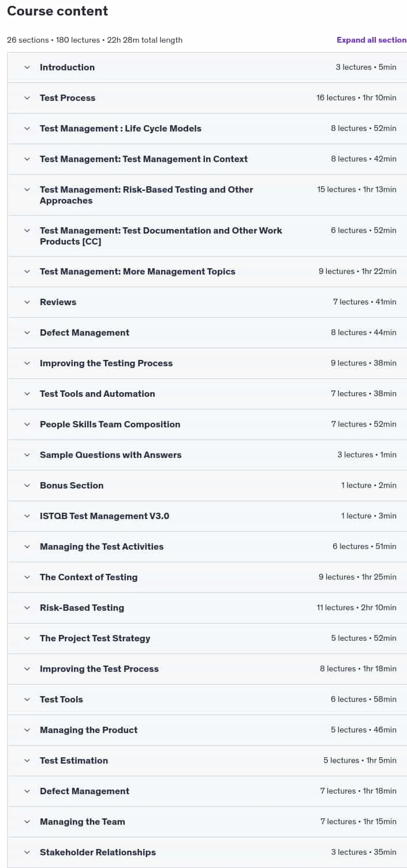
Task: Expand the Reviews section chevron
Action: tap(27, 302)
